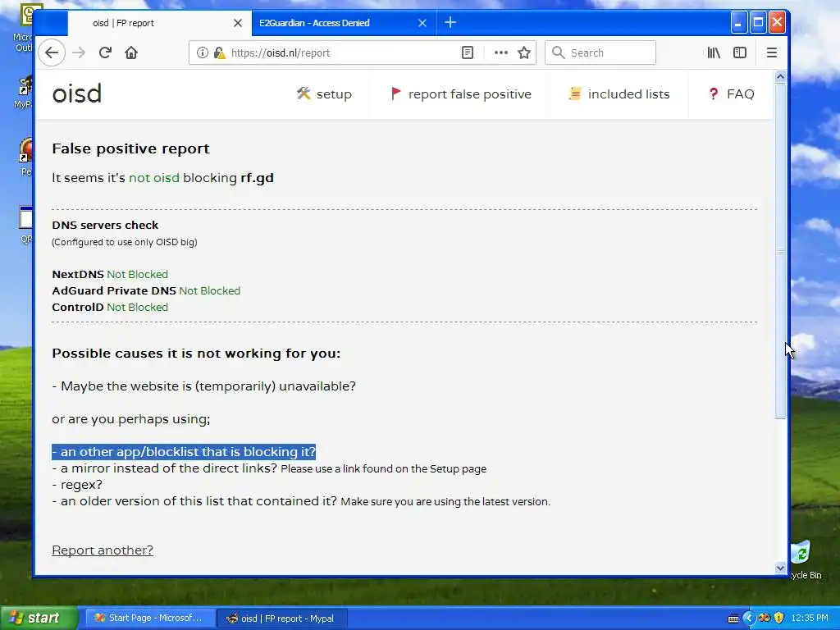Click the security shield tray icon

pyautogui.click(x=779, y=619)
